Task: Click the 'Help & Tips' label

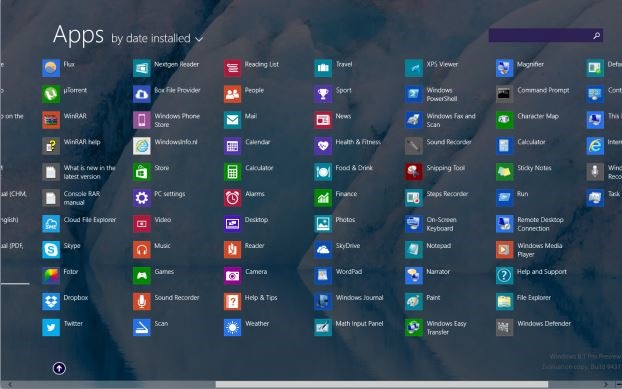Action: pyautogui.click(x=261, y=297)
